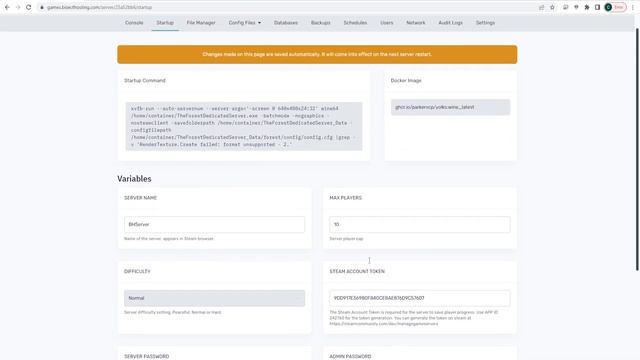Click the steamcommunity.com manage game servers link

tap(384, 324)
